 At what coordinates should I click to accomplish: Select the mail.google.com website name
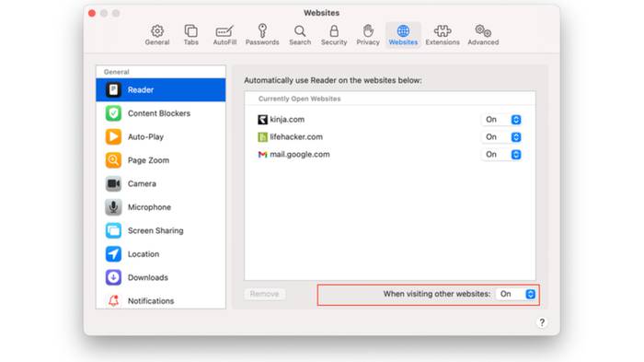(x=300, y=154)
